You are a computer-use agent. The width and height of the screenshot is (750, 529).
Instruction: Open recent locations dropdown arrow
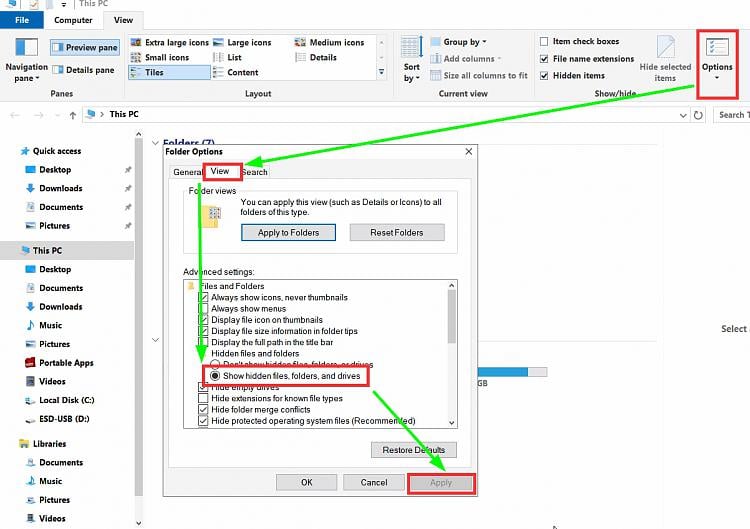point(57,115)
